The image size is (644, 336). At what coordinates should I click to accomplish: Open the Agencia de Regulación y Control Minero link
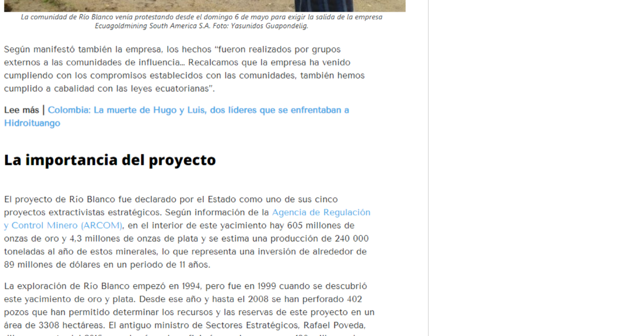(x=321, y=212)
